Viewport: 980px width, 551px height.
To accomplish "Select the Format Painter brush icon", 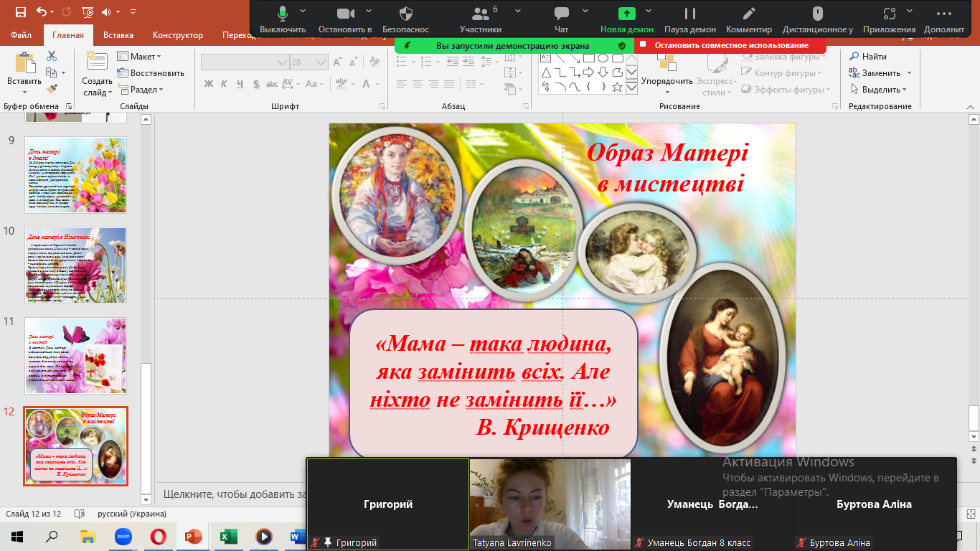I will click(52, 89).
